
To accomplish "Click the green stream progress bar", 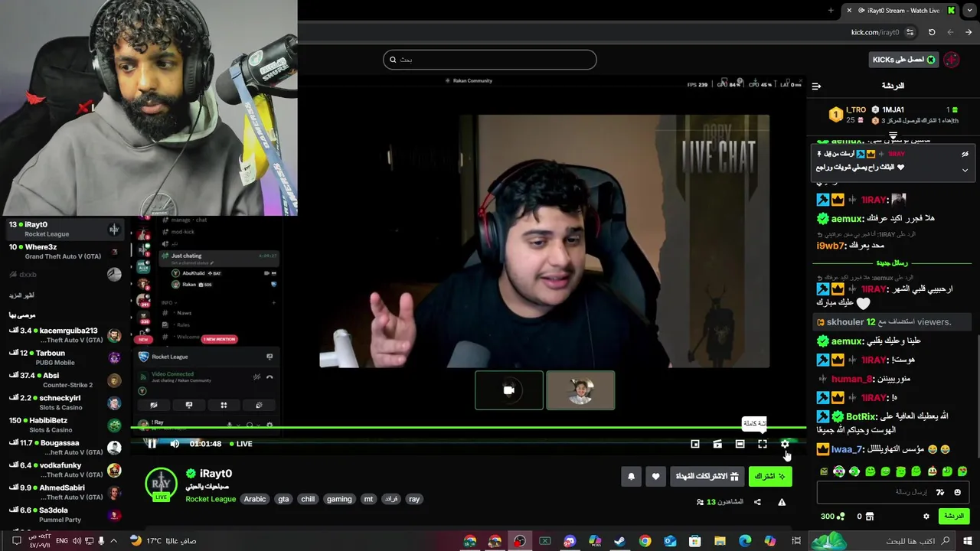I will point(469,428).
